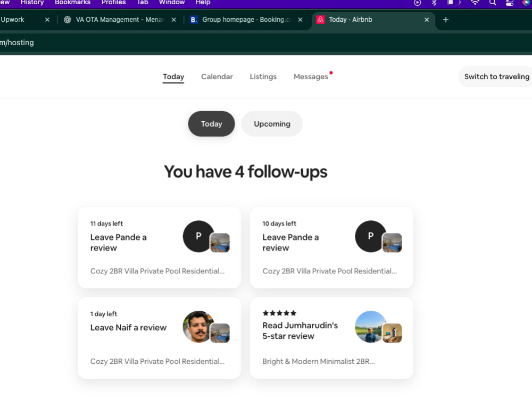Close the VA OTA Management tab
This screenshot has height=399, width=532.
174,20
